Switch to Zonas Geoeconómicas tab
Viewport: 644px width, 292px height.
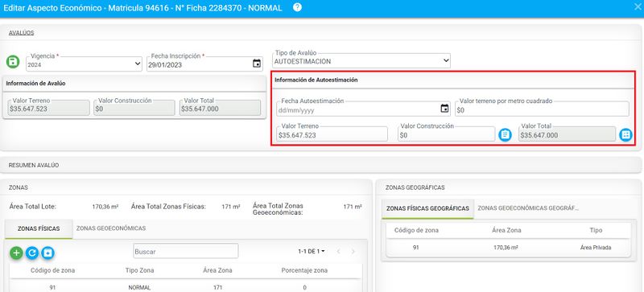coord(111,228)
